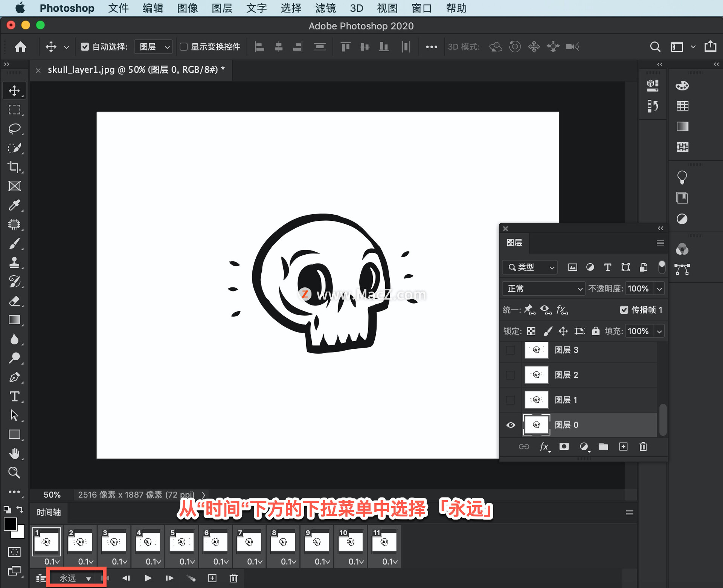Select the Frame tool
Screen dimensions: 723x588
point(14,186)
